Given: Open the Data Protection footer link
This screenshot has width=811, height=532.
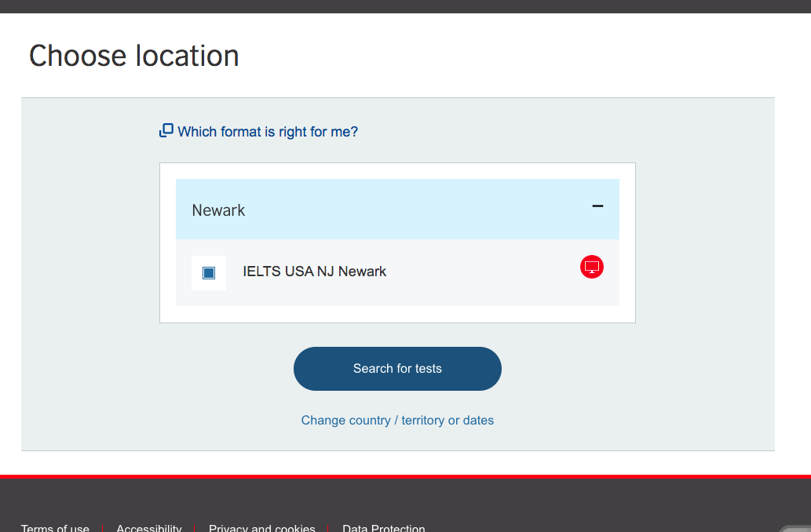Looking at the screenshot, I should (x=383, y=527).
